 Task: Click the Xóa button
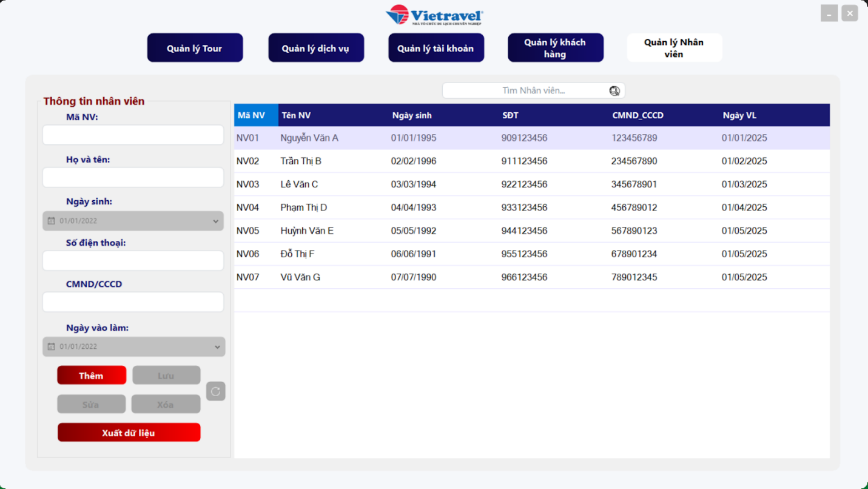(x=166, y=404)
